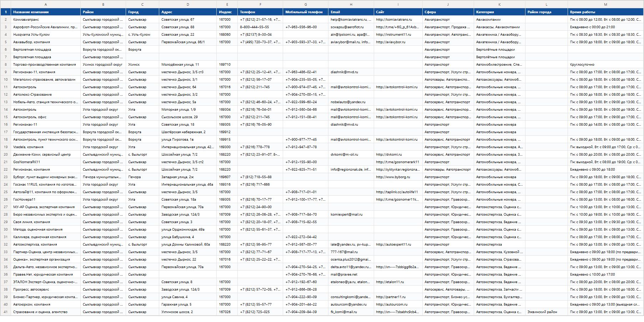
Task: Select the site http://dvkomi.ru
Action: tap(398, 155)
